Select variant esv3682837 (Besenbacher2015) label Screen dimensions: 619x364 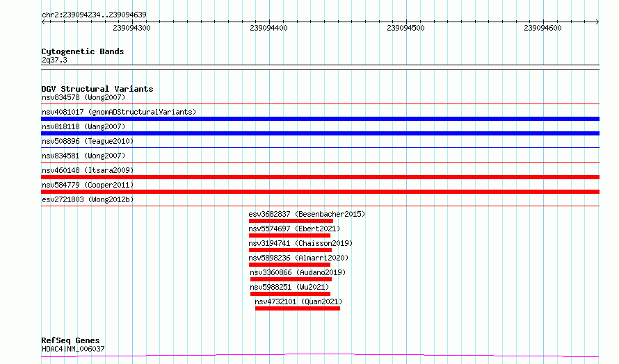coord(307,214)
